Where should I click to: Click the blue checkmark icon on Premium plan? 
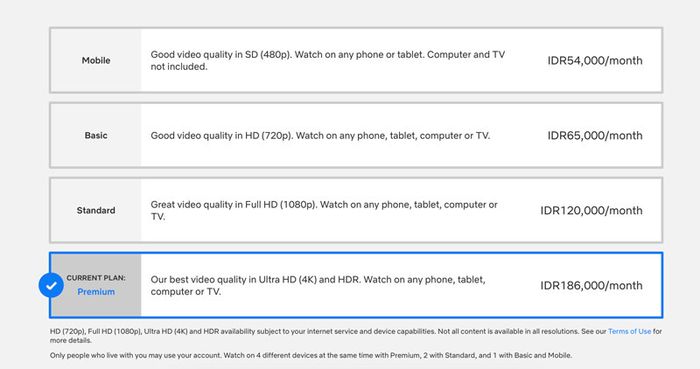tap(51, 285)
